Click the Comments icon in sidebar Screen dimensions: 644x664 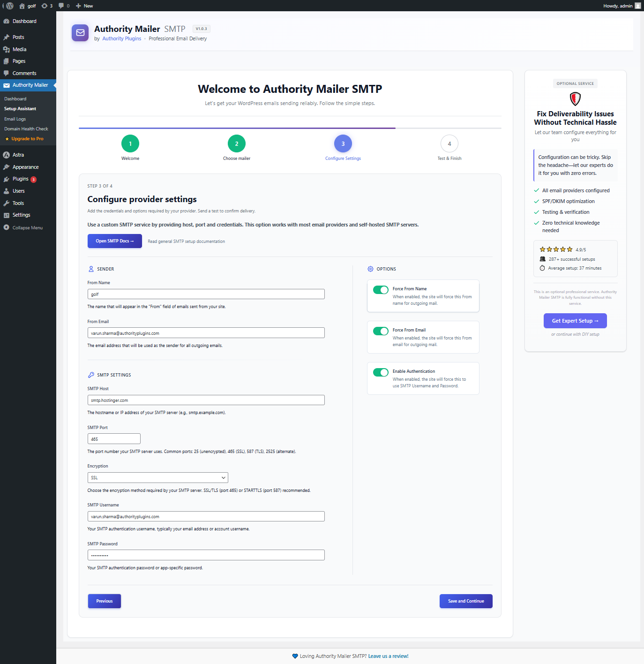point(7,73)
